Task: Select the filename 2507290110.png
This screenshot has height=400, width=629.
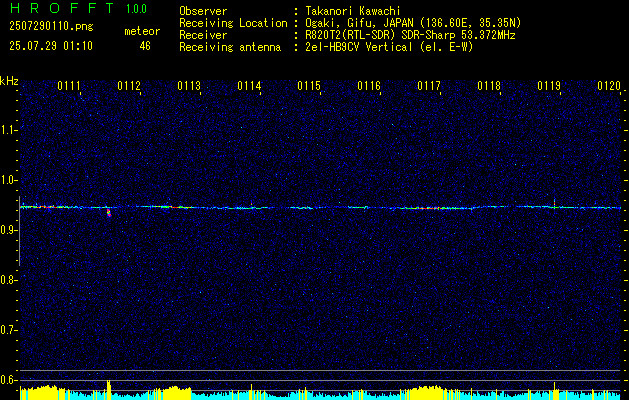Action: [51, 26]
